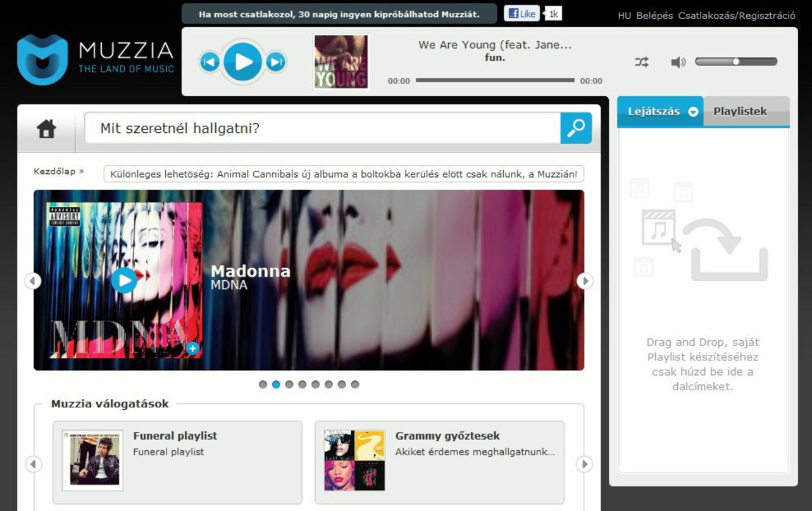Image resolution: width=812 pixels, height=511 pixels.
Task: Toggle shuffle mode
Action: (642, 62)
